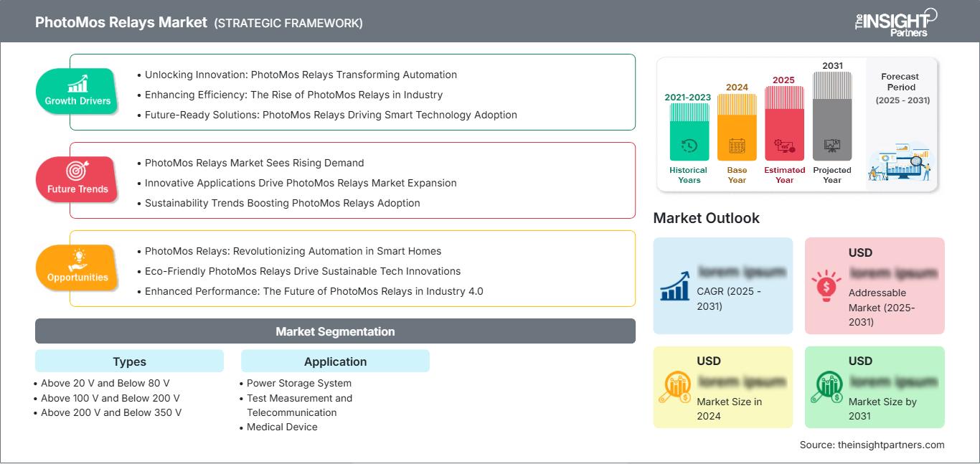Viewport: 980px width, 464px height.
Task: Click 'Enhancing Efficiency' growth driver line
Action: tap(293, 95)
